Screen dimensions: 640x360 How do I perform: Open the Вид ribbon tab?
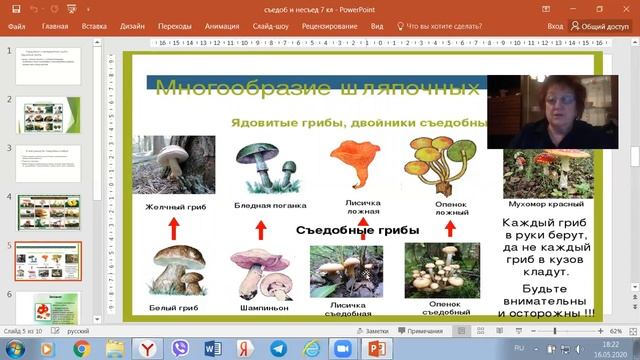(377, 26)
